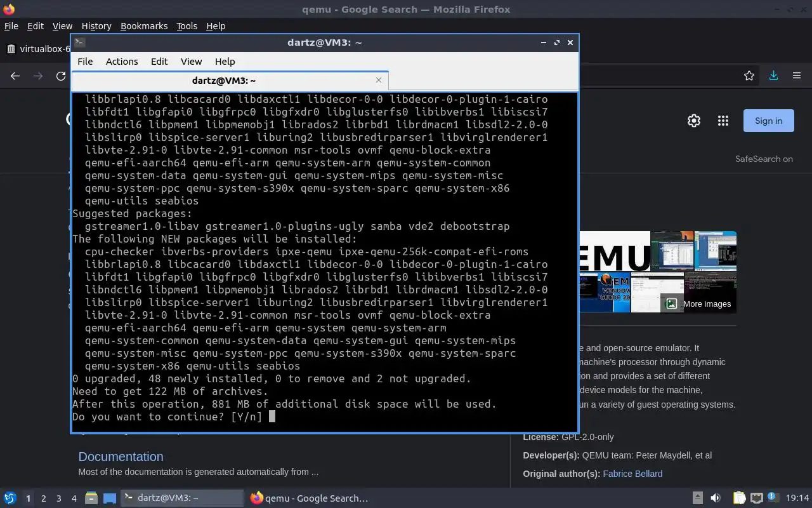Click 'Need to get 122 MB of archives.' line

[170, 391]
